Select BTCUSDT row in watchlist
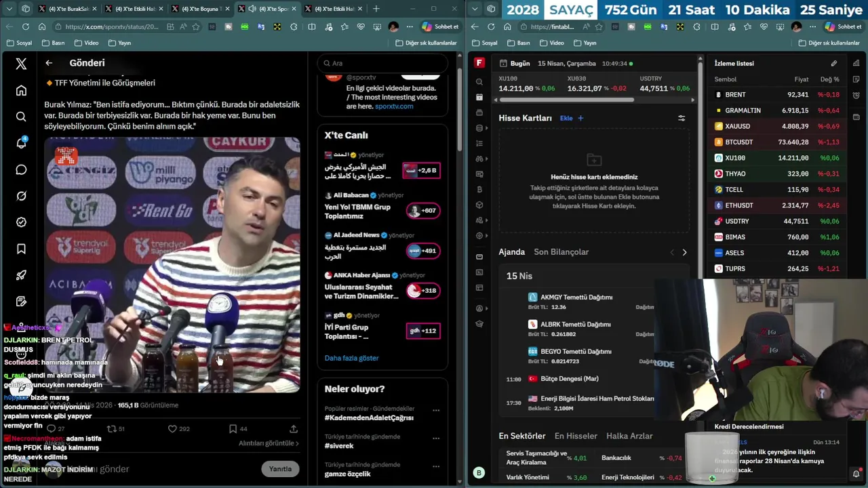The height and width of the screenshot is (488, 868). (x=778, y=142)
